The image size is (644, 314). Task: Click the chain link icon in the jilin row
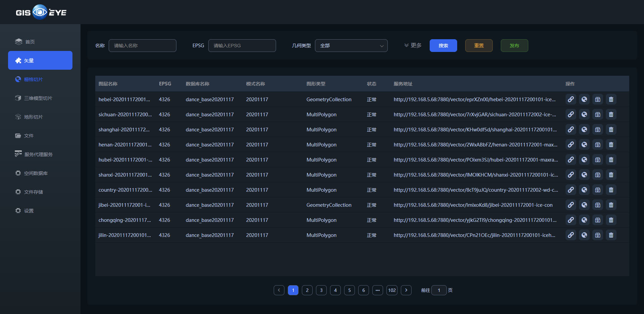pos(571,235)
